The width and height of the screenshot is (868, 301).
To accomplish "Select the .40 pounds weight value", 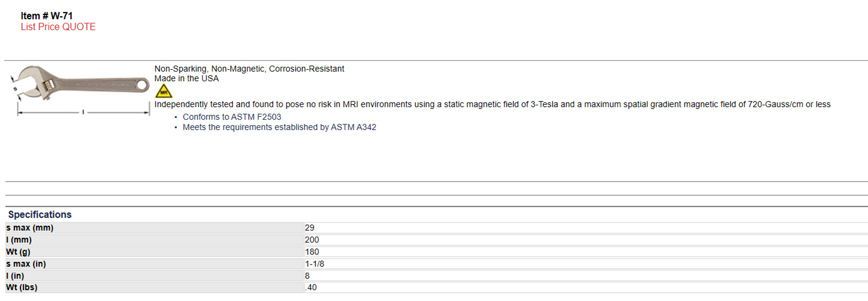I will coord(311,288).
